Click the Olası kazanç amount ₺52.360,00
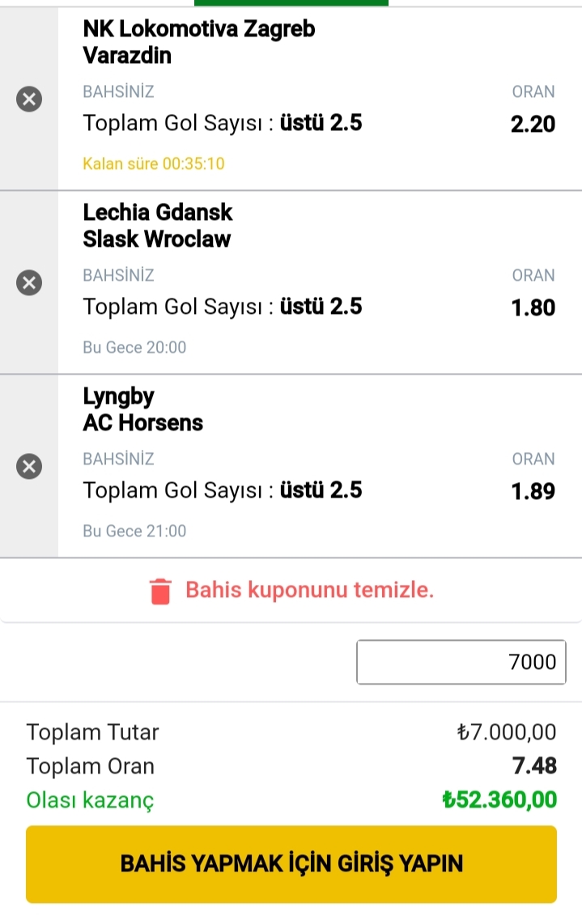The image size is (582, 924). click(x=499, y=799)
